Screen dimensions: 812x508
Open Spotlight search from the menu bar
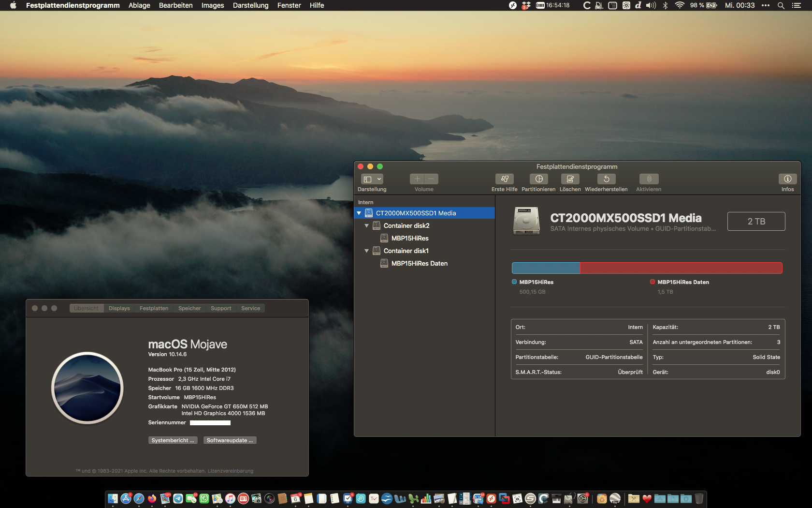tap(781, 6)
